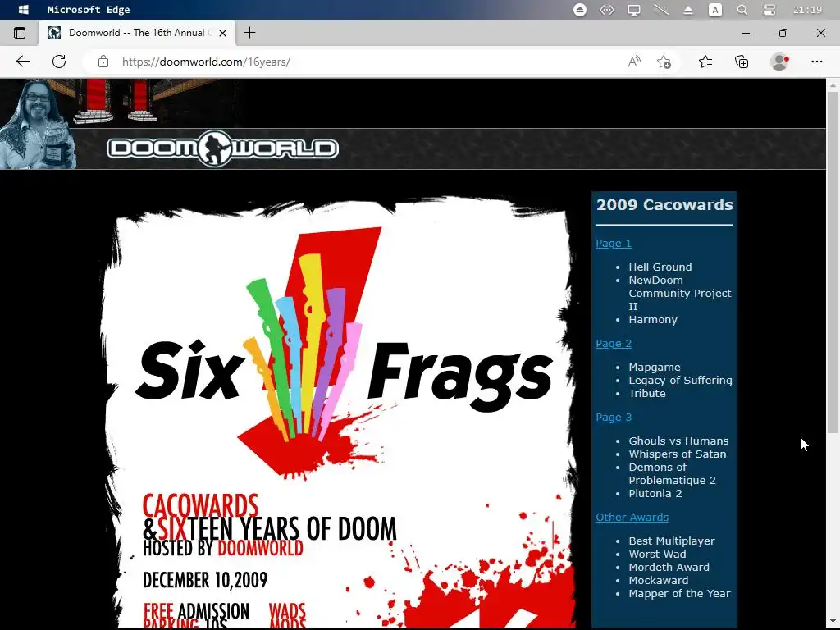The image size is (840, 630).
Task: Click the Plutonia 2 entry
Action: 655,493
